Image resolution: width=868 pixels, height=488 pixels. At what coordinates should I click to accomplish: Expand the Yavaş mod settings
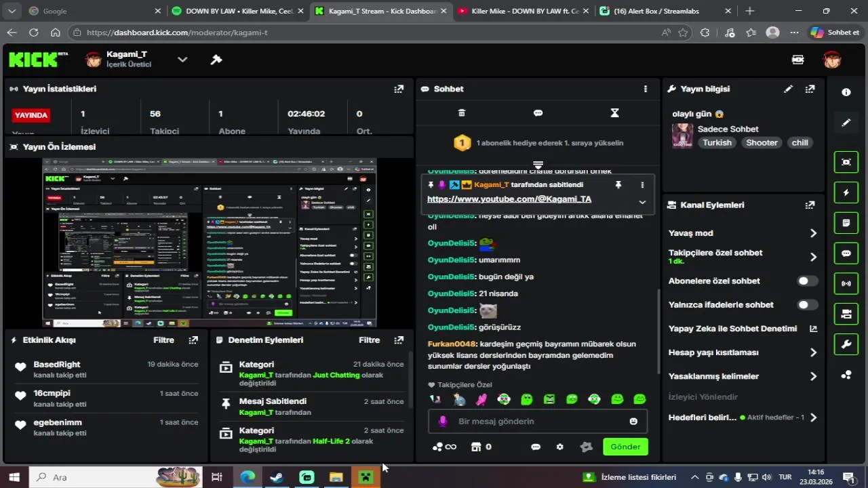coord(813,233)
